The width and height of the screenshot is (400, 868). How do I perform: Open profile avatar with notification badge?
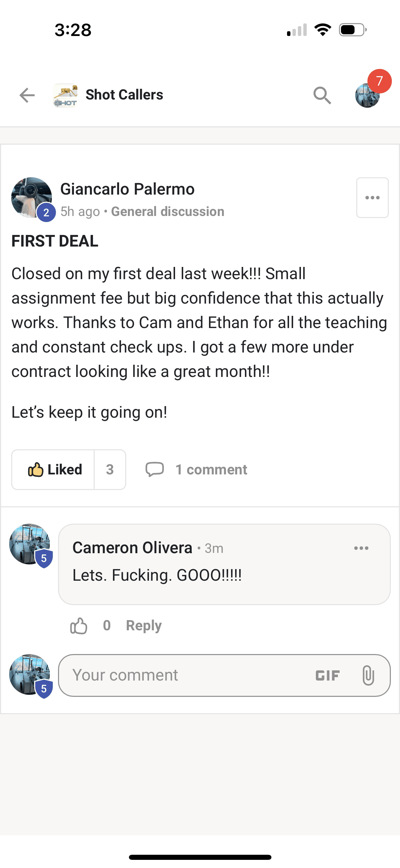(x=368, y=95)
